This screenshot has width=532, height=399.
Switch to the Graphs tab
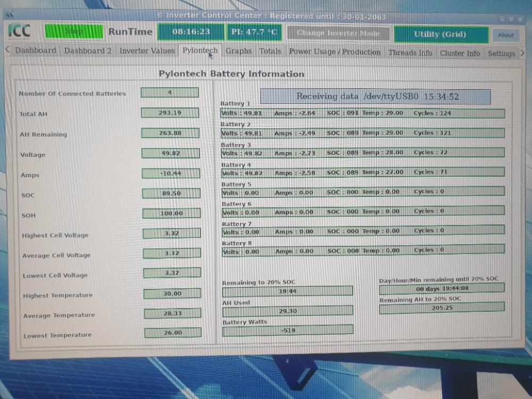tap(238, 51)
